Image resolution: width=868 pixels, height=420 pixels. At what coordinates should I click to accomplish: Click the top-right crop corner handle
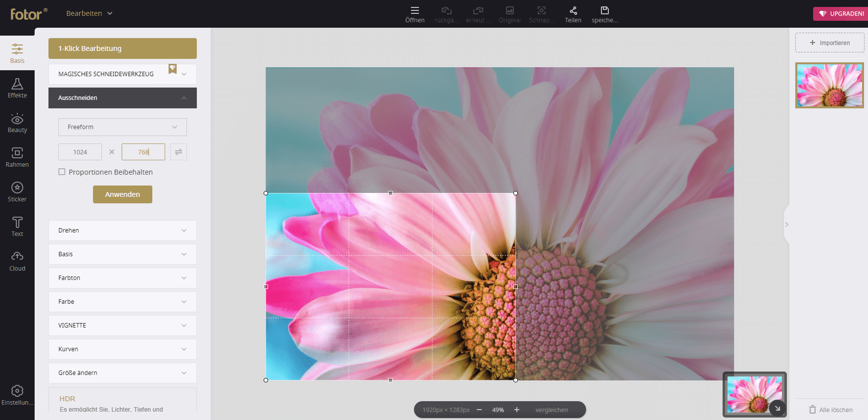click(516, 193)
